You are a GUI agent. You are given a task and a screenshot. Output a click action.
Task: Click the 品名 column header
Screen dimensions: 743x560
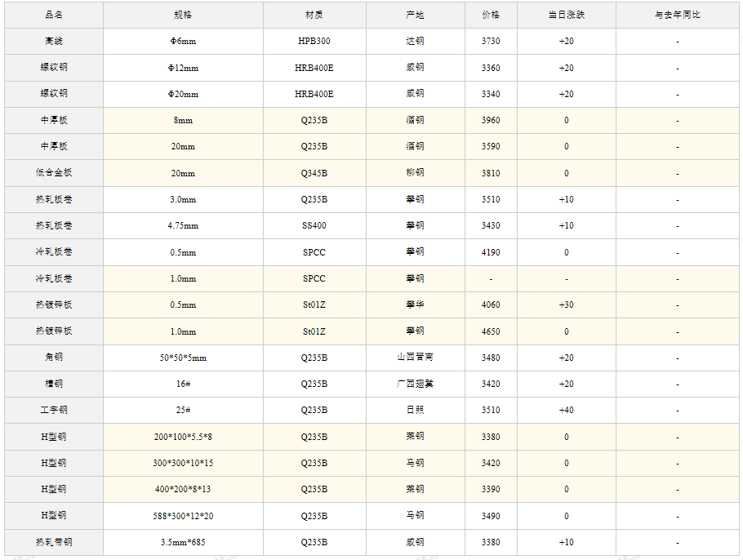click(54, 15)
